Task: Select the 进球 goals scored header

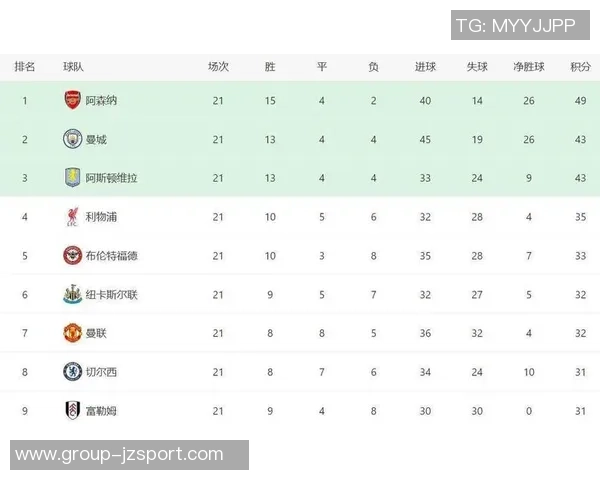Action: click(425, 67)
